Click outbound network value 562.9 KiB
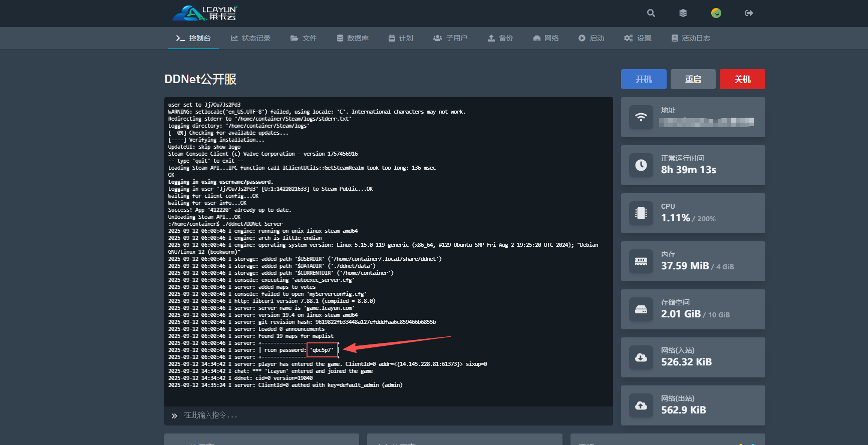The width and height of the screenshot is (868, 445). (x=684, y=410)
